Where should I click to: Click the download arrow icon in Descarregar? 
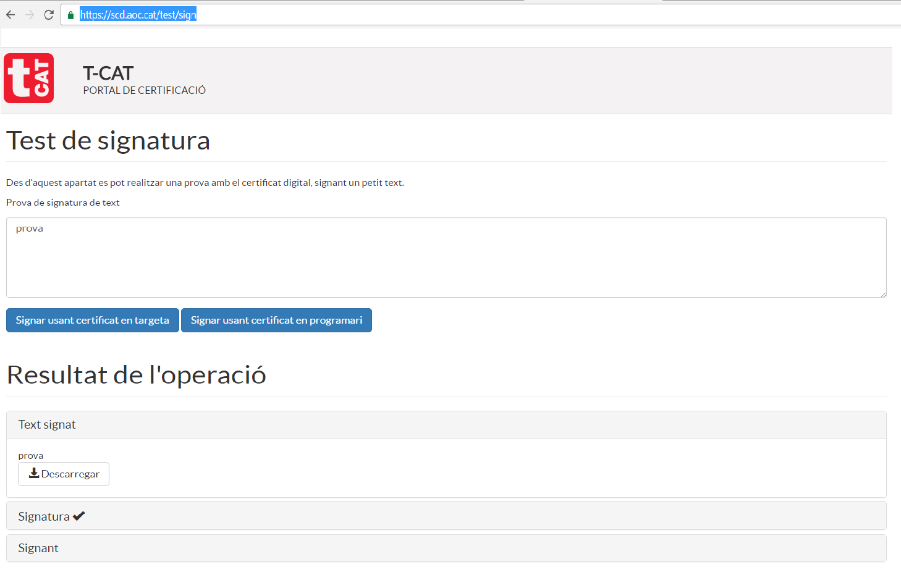[34, 473]
